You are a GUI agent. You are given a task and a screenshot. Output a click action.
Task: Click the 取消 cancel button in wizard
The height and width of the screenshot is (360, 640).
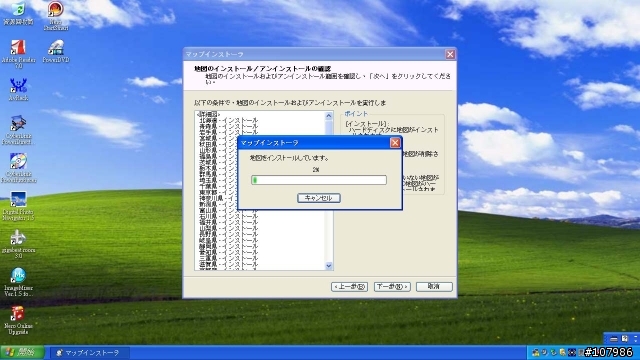point(434,287)
